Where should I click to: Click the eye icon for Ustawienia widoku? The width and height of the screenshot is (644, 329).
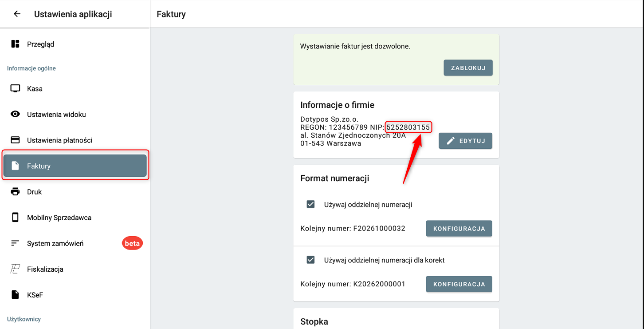pos(15,114)
